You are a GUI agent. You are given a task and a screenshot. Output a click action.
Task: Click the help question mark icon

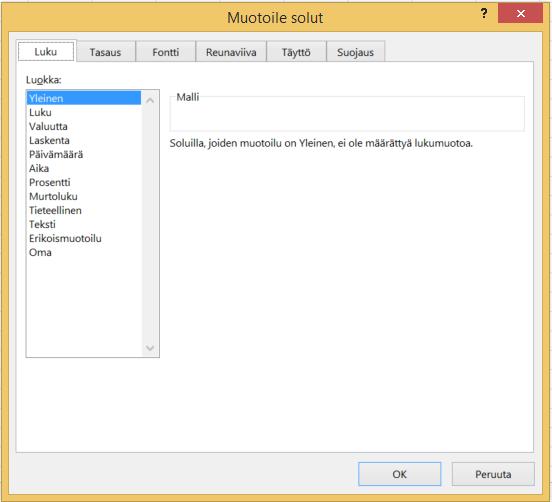484,14
